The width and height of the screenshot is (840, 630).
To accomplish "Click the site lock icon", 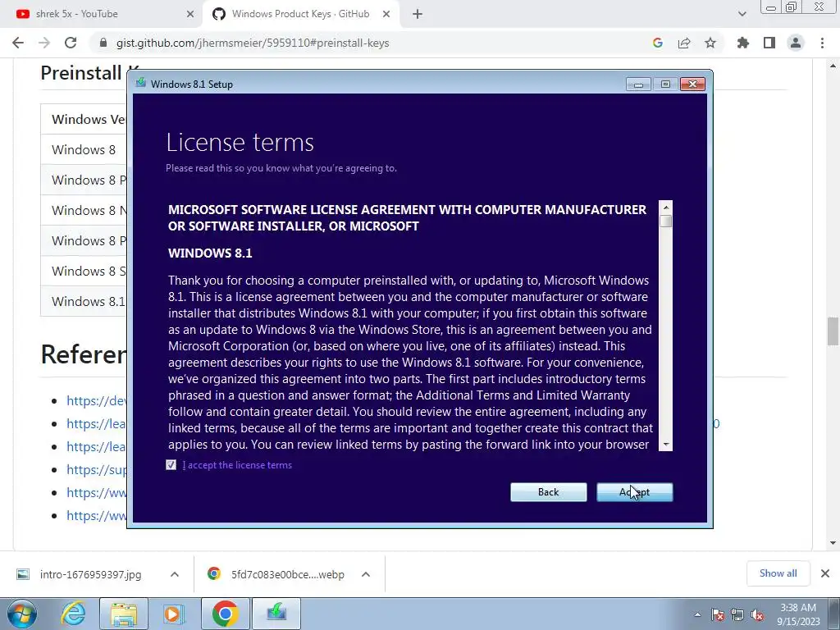I will click(103, 43).
